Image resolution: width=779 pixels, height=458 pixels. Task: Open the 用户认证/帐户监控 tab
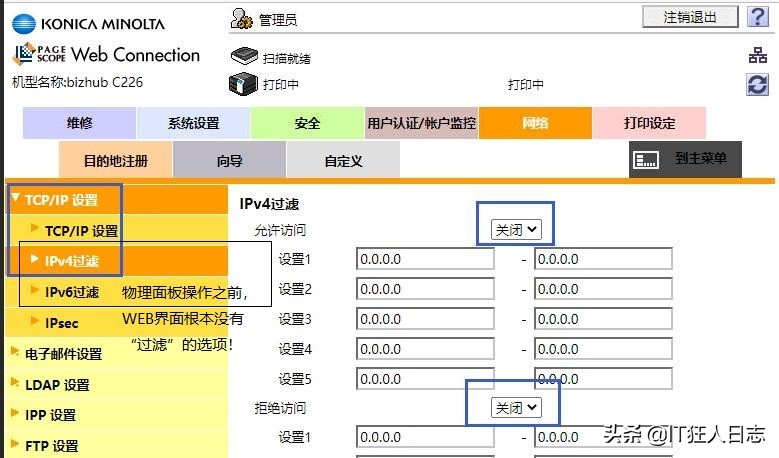coord(421,123)
